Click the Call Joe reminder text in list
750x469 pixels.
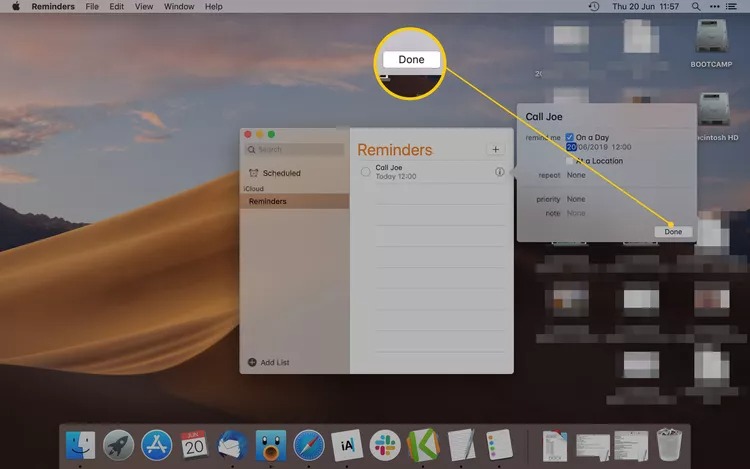point(389,168)
